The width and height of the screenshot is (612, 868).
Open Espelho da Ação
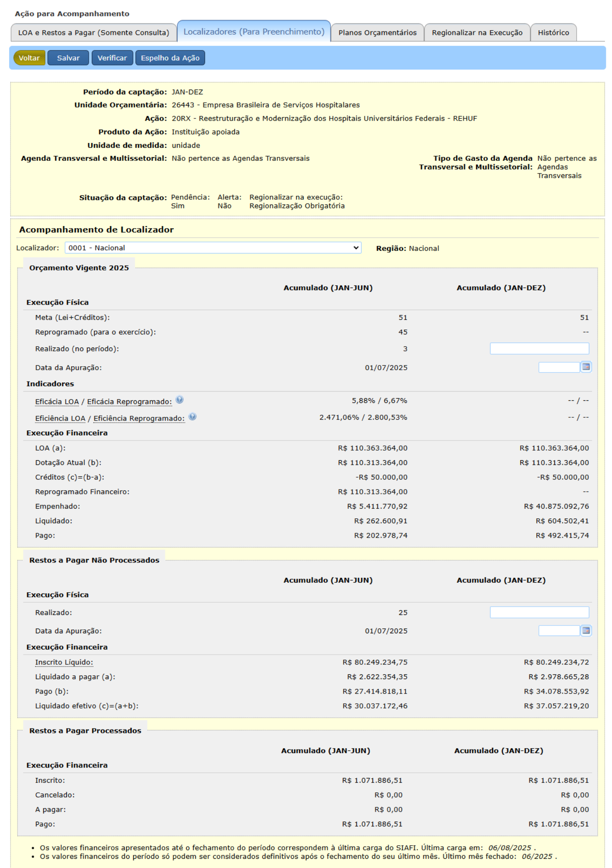[x=170, y=58]
